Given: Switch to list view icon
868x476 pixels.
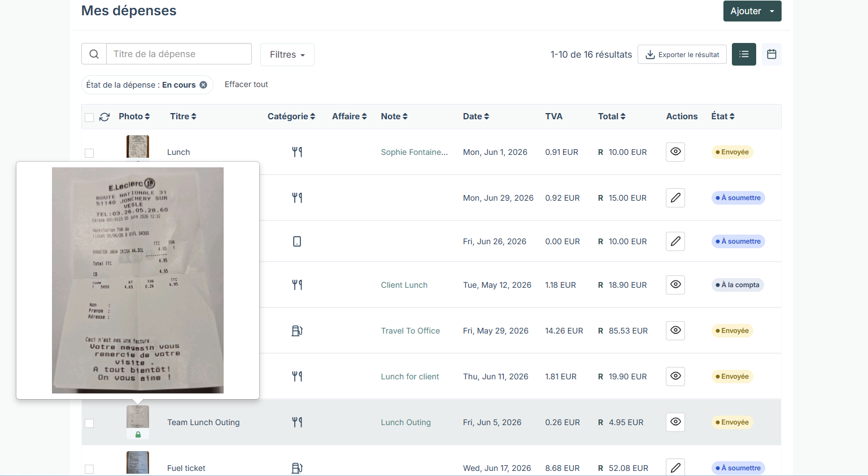Looking at the screenshot, I should click(744, 54).
